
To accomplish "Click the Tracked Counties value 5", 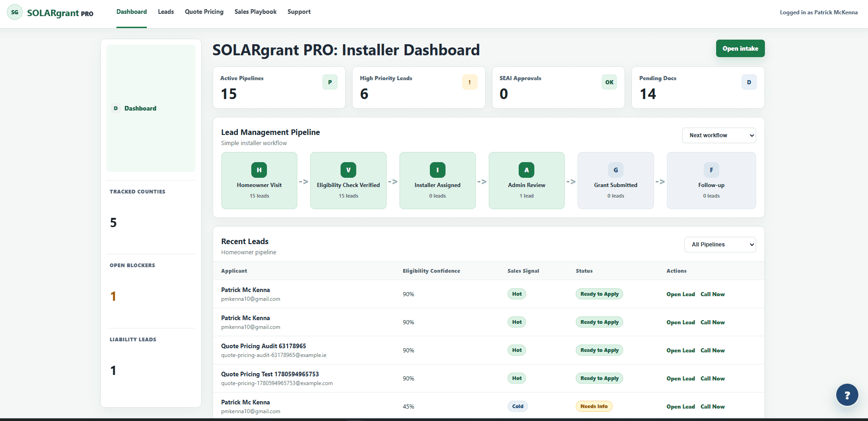I will pyautogui.click(x=113, y=223).
